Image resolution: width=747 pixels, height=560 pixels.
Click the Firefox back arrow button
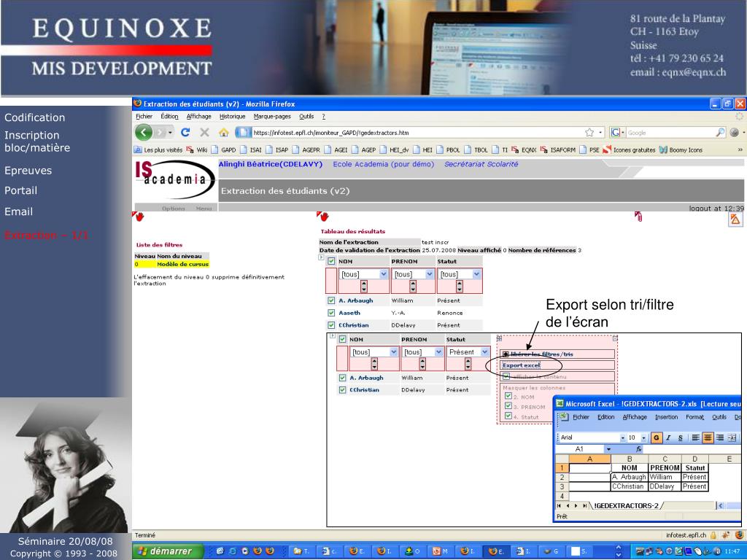pyautogui.click(x=144, y=133)
